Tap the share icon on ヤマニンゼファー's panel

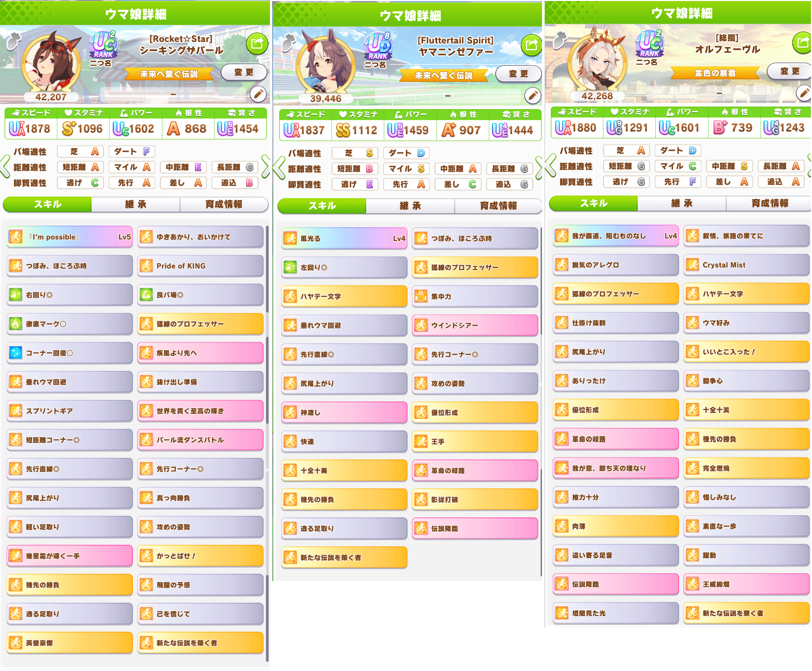(531, 45)
